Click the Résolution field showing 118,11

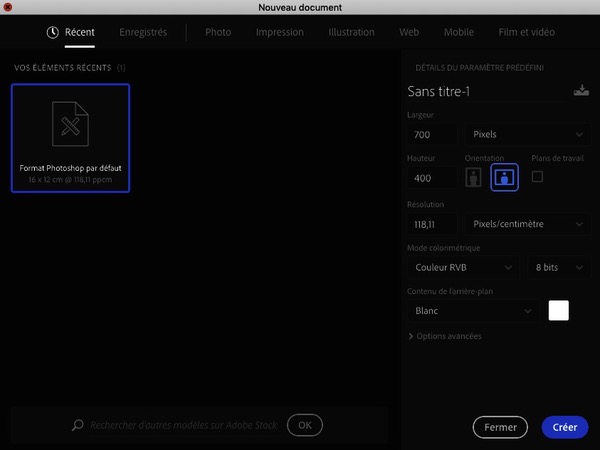pos(432,224)
